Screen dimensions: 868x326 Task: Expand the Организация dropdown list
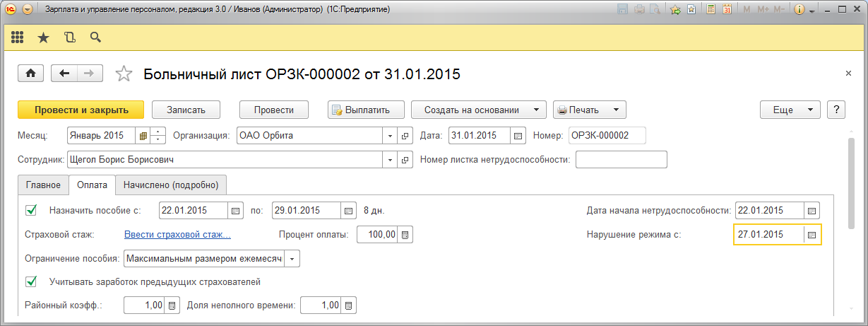pos(391,135)
